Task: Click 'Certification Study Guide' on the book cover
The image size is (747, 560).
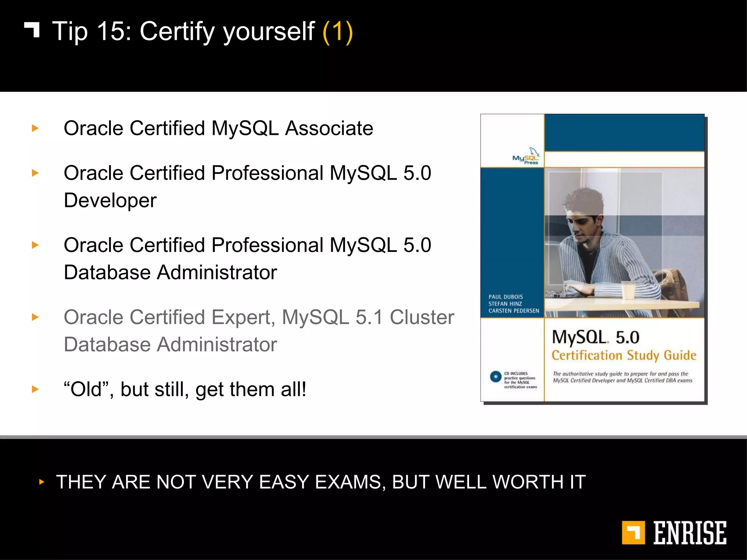Action: (x=624, y=355)
